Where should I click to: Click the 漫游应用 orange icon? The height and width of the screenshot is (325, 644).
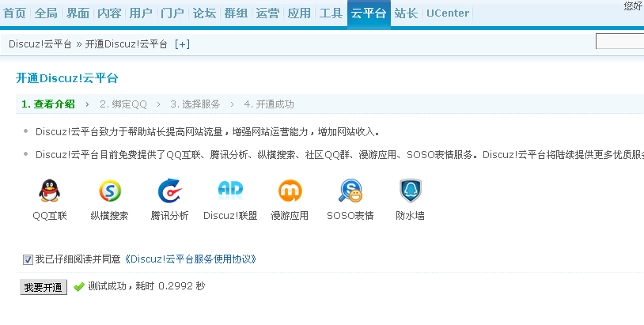click(x=290, y=191)
